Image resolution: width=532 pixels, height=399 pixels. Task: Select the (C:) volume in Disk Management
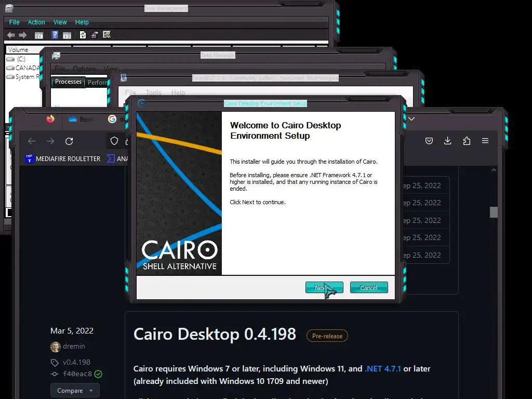pyautogui.click(x=21, y=59)
